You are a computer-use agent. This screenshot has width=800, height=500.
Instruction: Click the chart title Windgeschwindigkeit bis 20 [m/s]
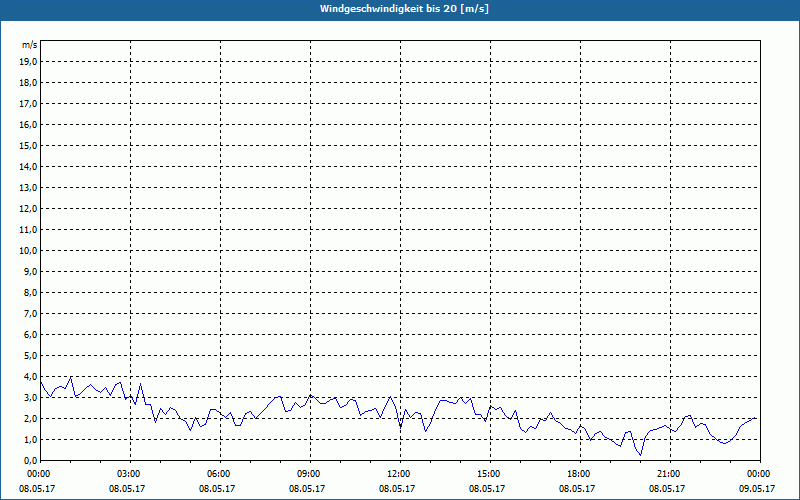(405, 9)
